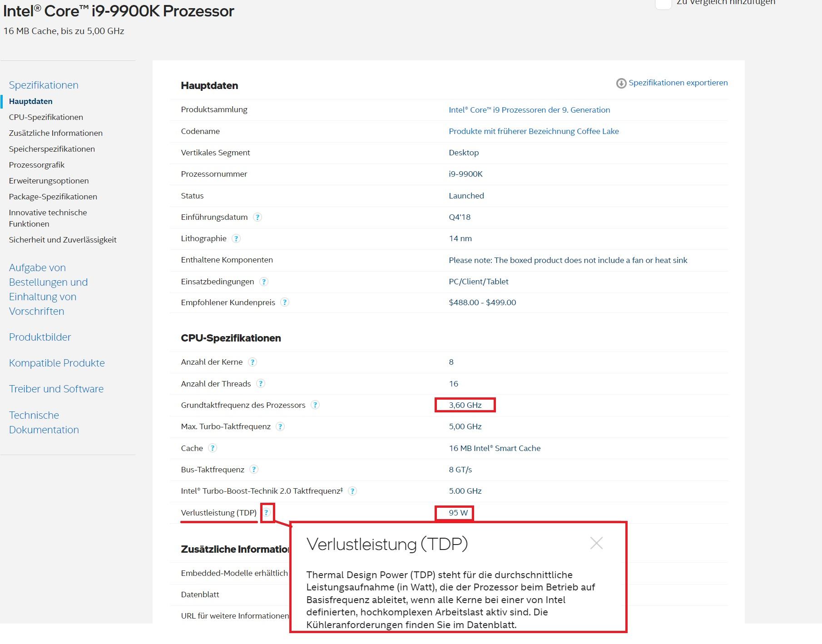Image resolution: width=822 pixels, height=644 pixels.
Task: Click the help icon for Turbo-Boost-Technik 2.0 Taktfrequenz
Action: tap(352, 491)
